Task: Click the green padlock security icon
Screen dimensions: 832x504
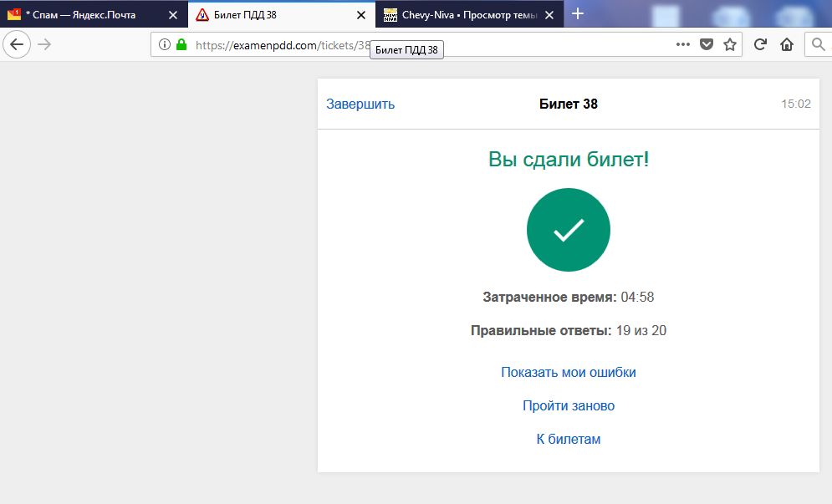Action: pos(181,45)
